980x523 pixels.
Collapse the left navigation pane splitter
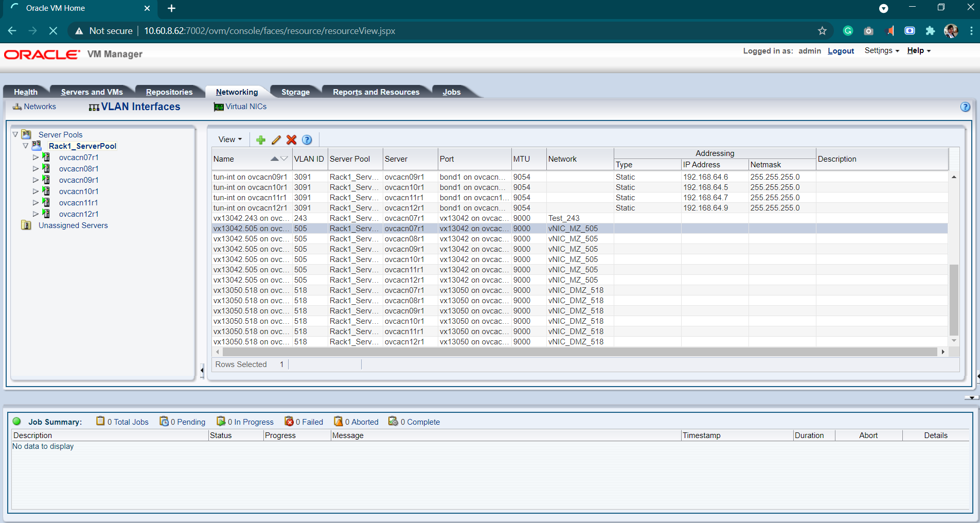[202, 370]
